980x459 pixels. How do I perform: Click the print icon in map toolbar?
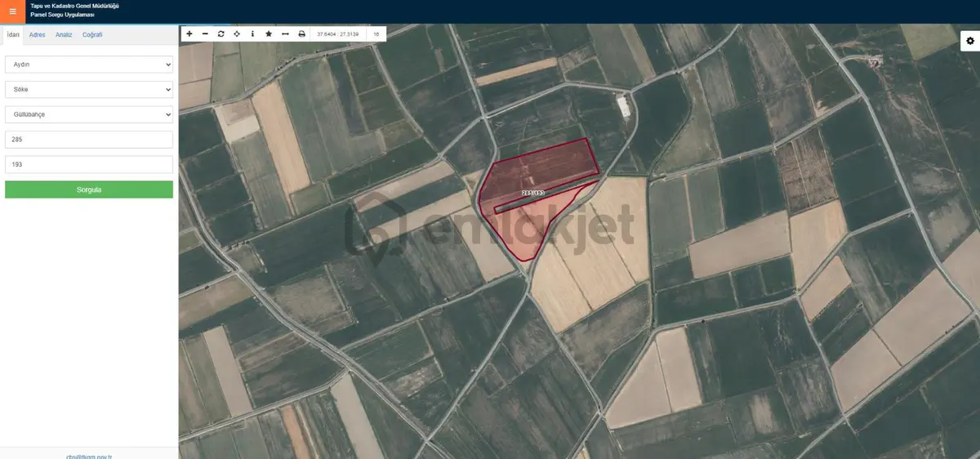click(301, 34)
